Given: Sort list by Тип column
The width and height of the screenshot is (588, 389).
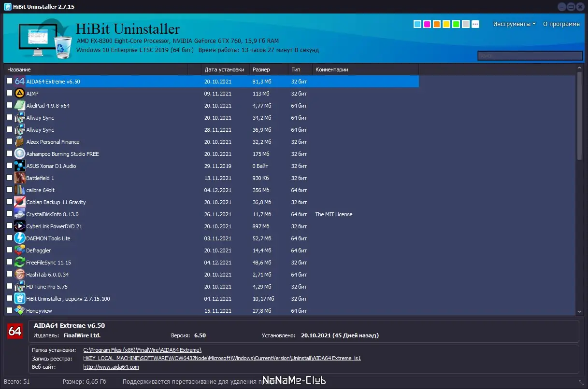Looking at the screenshot, I should pos(301,69).
